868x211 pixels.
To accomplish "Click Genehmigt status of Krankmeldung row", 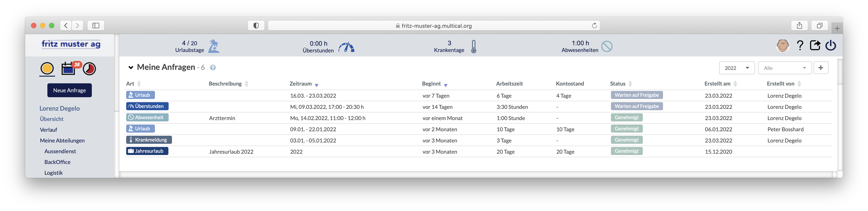I will (x=626, y=140).
